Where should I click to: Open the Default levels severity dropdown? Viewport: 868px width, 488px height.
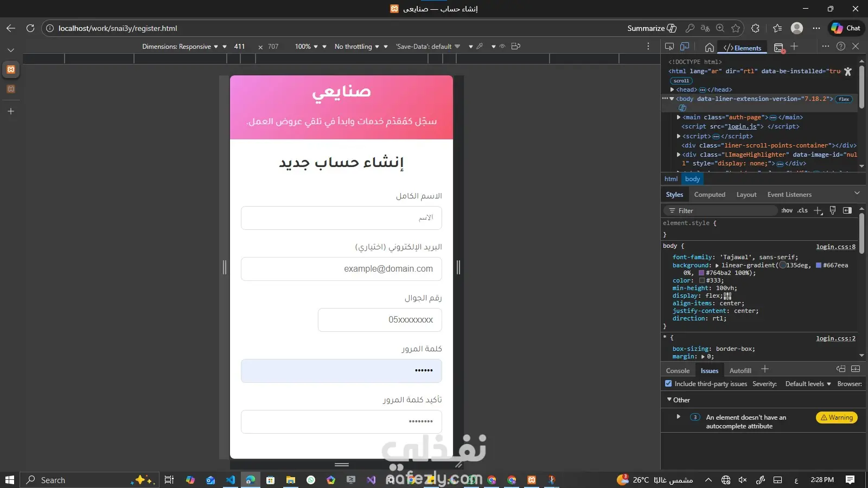pos(808,384)
